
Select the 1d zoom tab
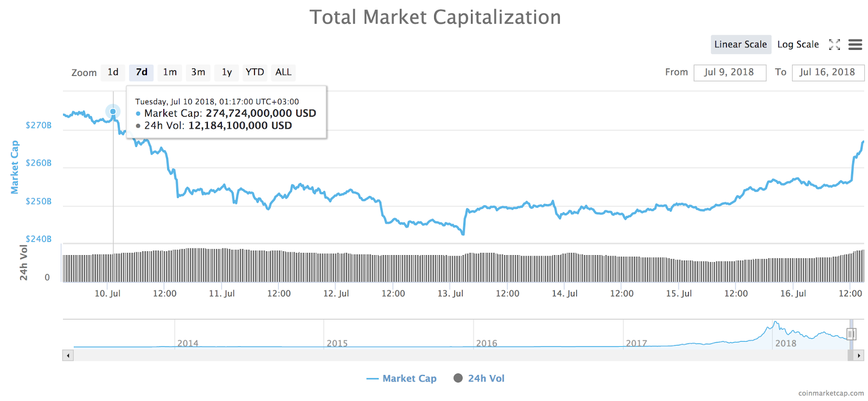click(113, 72)
